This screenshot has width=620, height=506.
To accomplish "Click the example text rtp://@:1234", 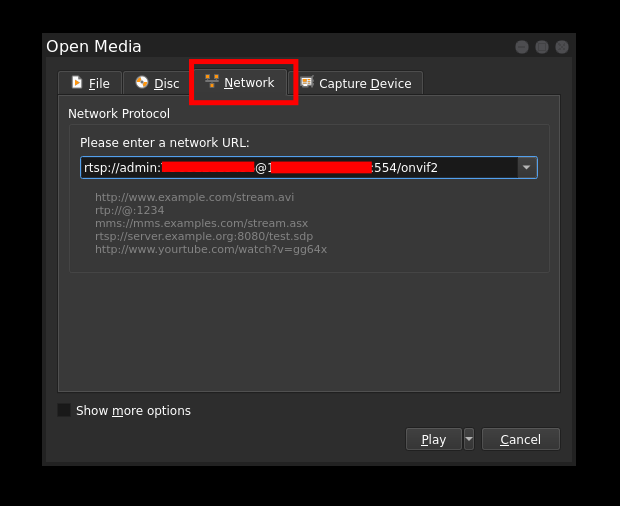I will pos(130,210).
